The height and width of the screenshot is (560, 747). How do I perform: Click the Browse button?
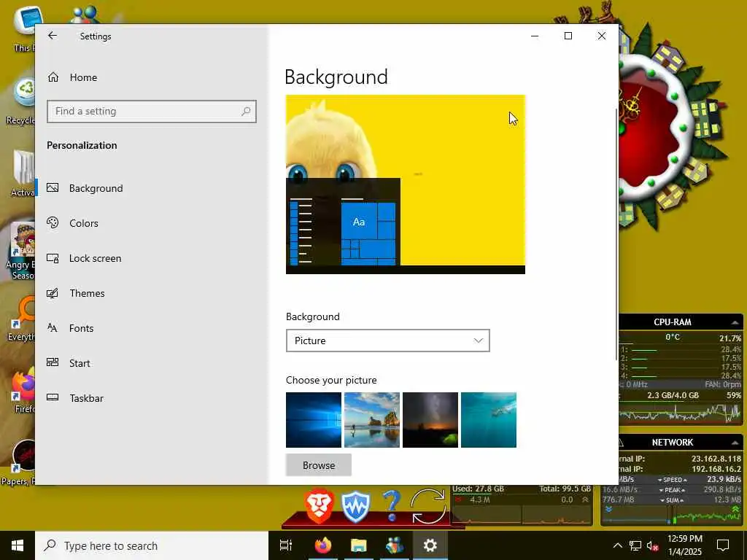pos(319,465)
